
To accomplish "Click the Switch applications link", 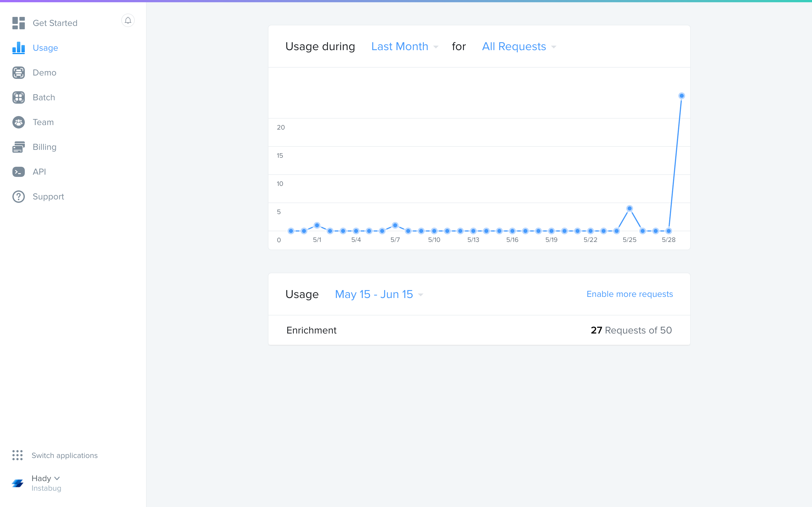I will (64, 455).
